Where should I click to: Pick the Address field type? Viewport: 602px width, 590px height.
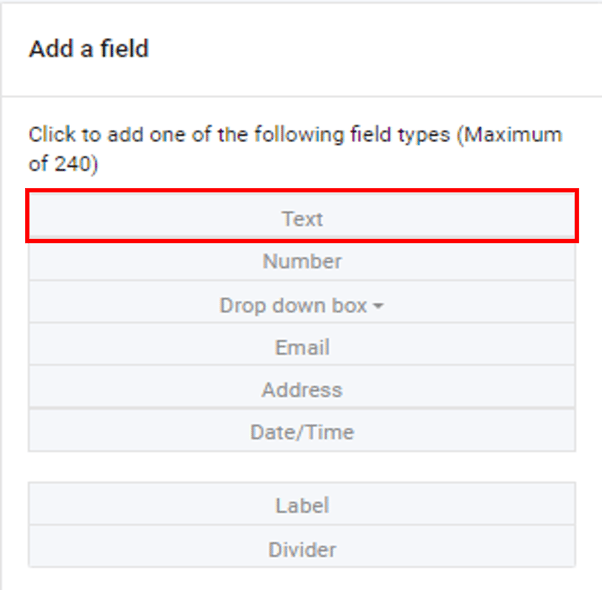coord(302,390)
